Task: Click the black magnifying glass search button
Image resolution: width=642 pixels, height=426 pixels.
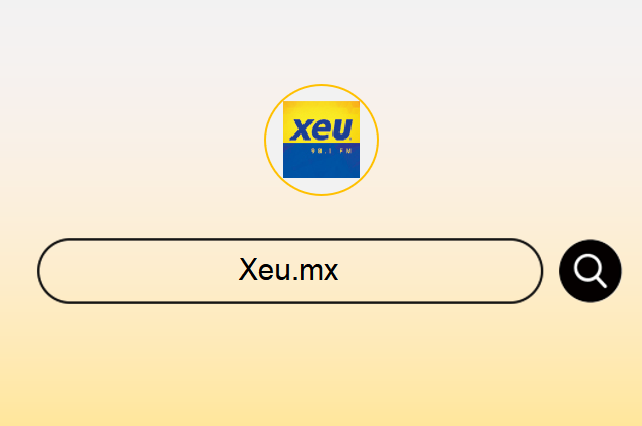Action: coord(590,271)
